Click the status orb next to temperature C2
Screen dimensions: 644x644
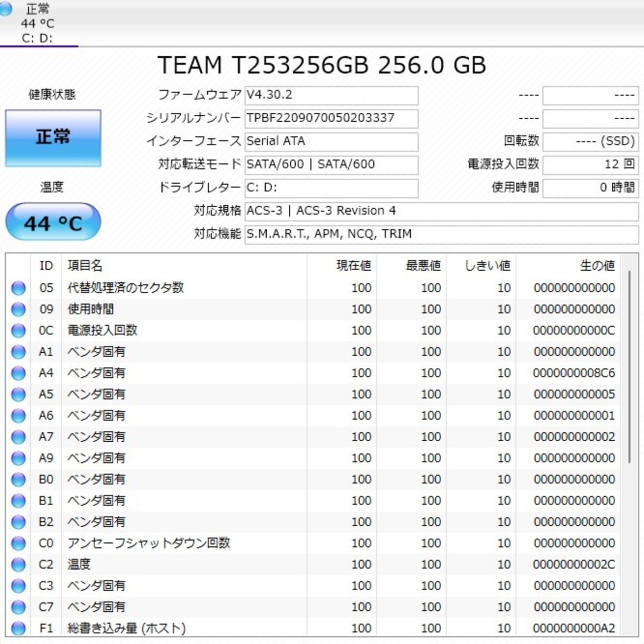[18, 565]
